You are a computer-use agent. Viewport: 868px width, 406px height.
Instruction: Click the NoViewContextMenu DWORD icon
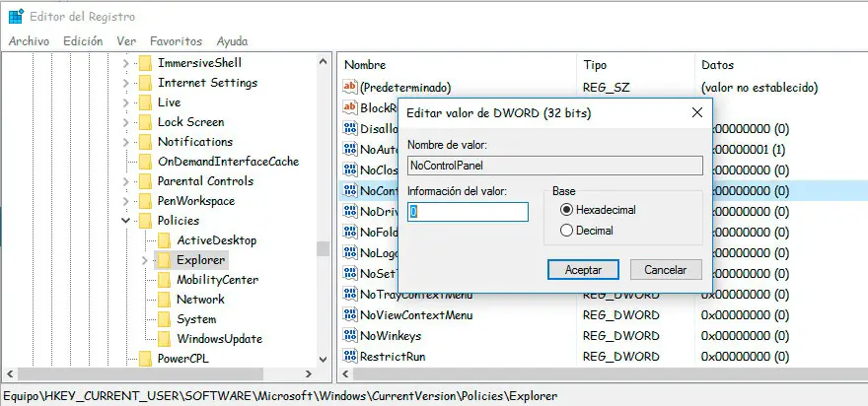pos(349,315)
